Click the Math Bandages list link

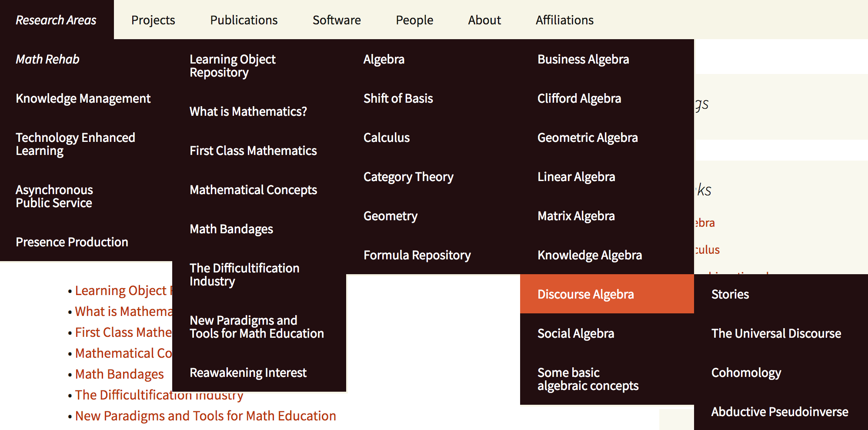point(119,374)
